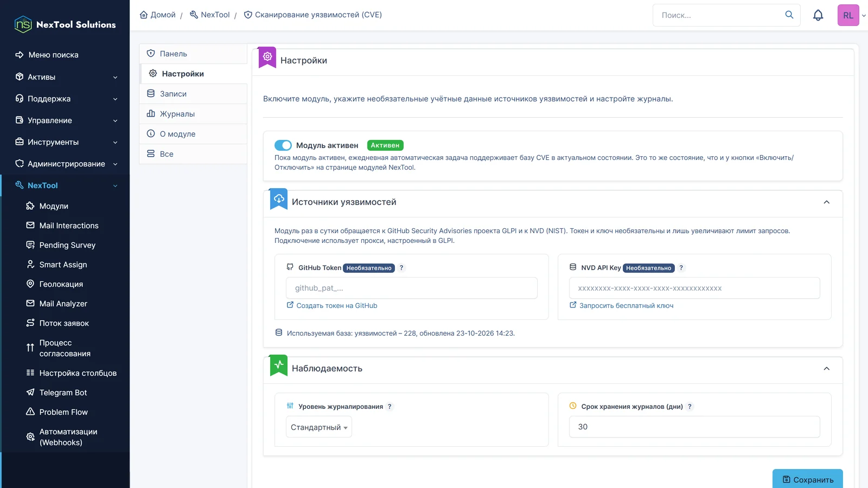
Task: Click help icon next to NVD API Key
Action: click(x=681, y=268)
